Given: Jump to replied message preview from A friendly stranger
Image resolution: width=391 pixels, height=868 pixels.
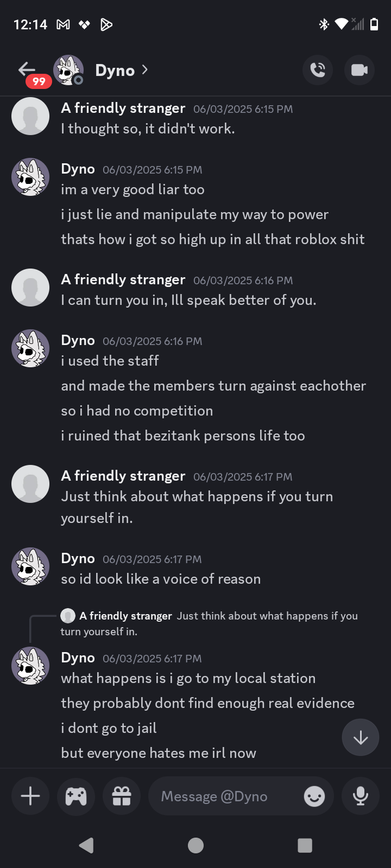Looking at the screenshot, I should pos(217,616).
